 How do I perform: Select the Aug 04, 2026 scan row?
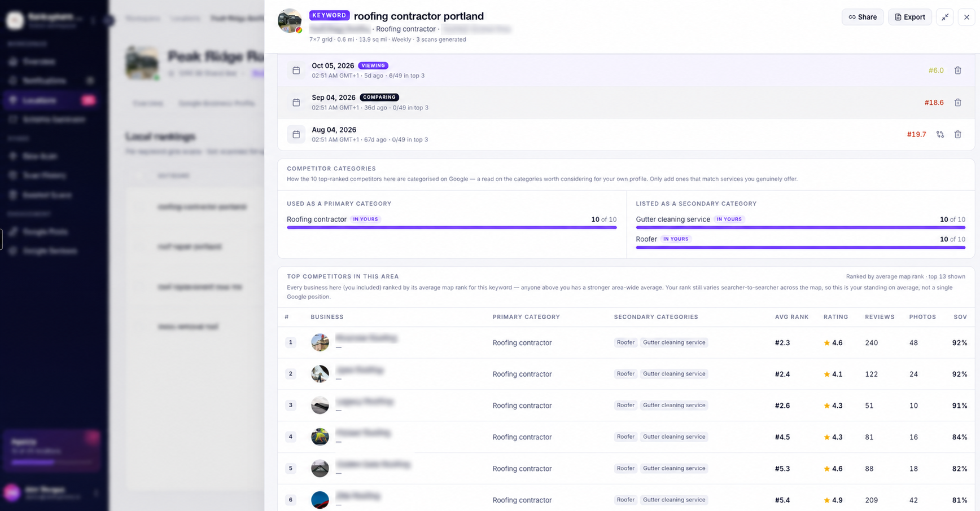coord(625,134)
